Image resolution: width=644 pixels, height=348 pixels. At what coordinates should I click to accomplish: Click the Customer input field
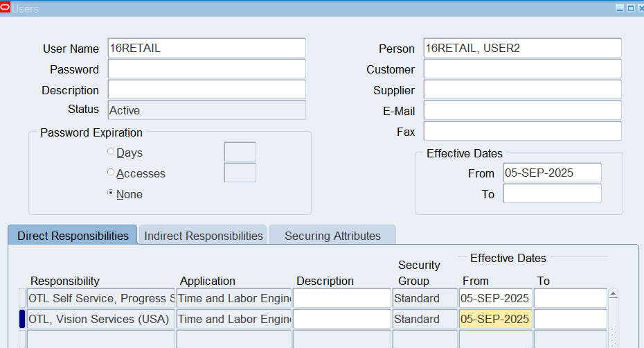(x=522, y=69)
